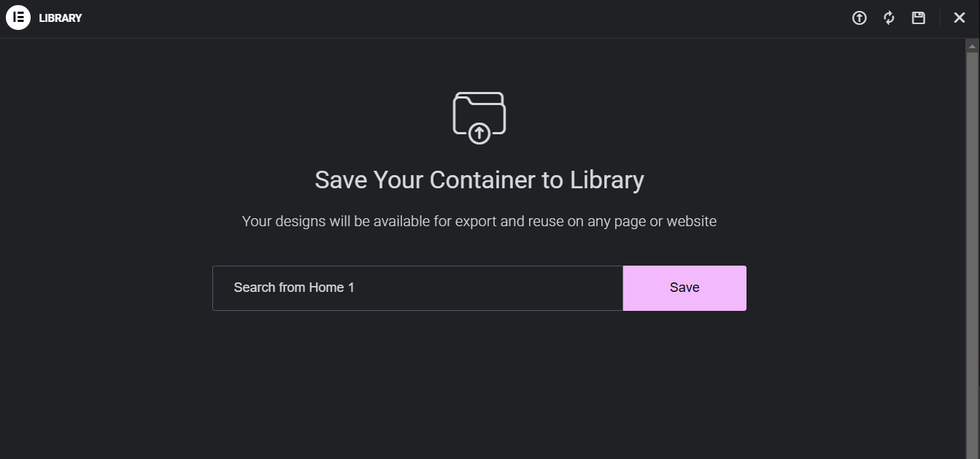980x459 pixels.
Task: Click the "Save Your Container to Library" heading
Action: [479, 180]
